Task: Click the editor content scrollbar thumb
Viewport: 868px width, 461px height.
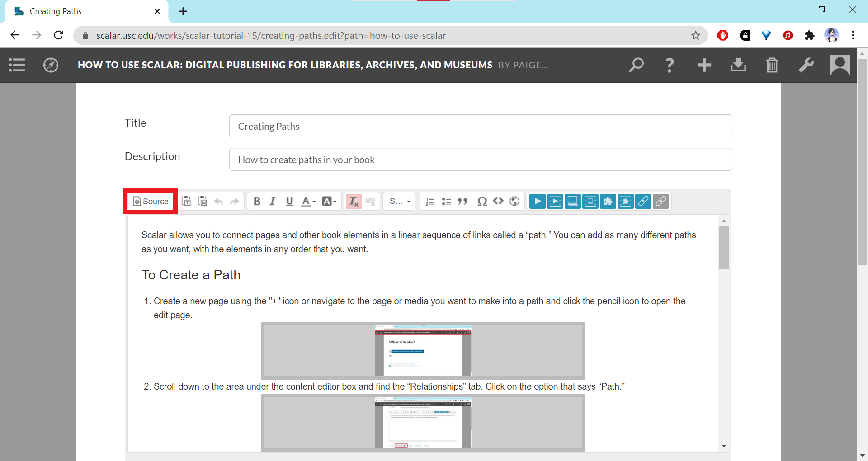Action: (x=724, y=248)
